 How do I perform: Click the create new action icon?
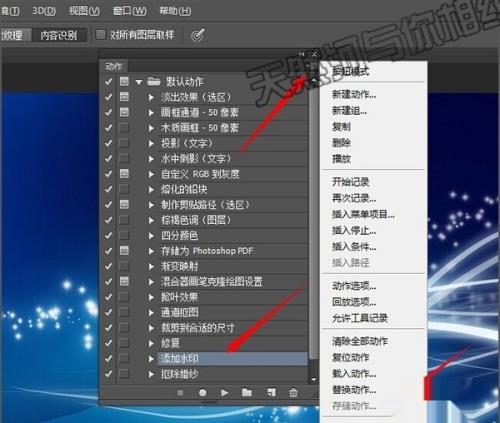click(x=271, y=393)
